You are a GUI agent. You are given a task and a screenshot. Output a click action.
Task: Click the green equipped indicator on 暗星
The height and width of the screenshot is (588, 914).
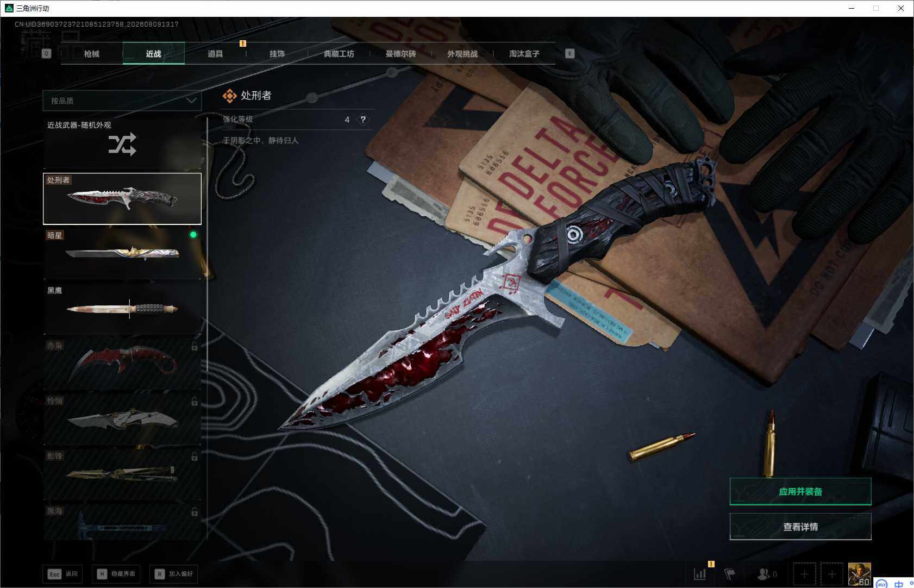click(193, 235)
